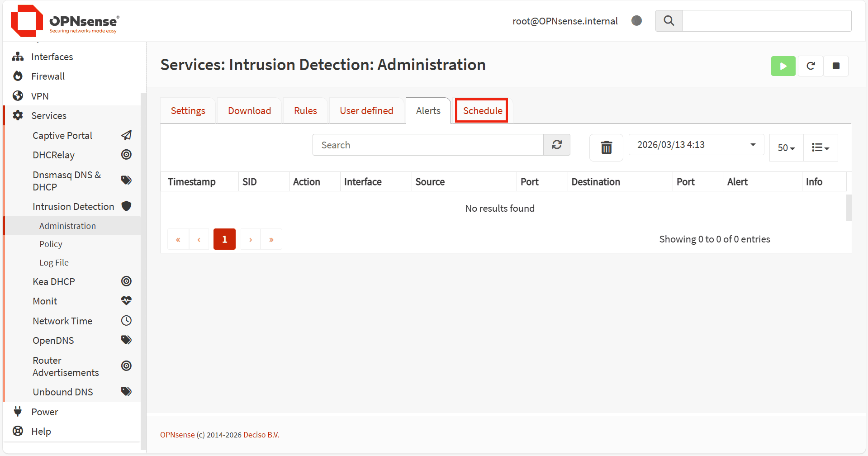Go to page 1 of alerts

click(x=224, y=239)
